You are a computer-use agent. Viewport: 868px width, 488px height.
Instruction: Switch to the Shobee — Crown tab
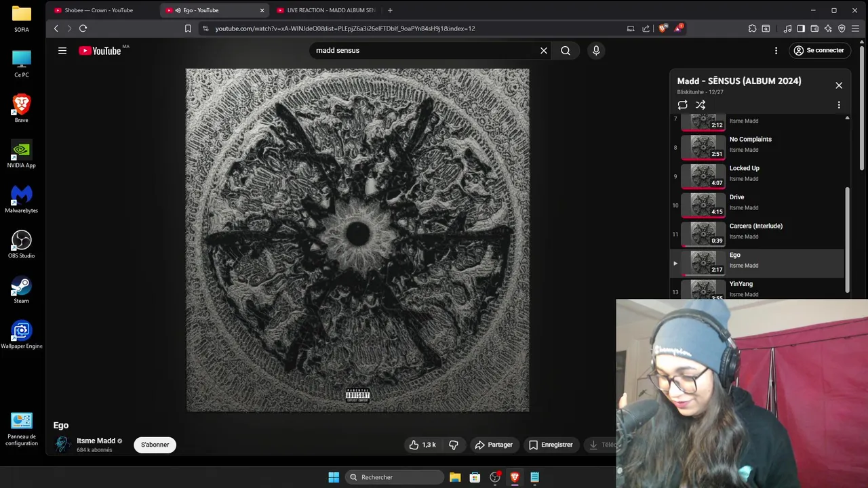tap(100, 10)
